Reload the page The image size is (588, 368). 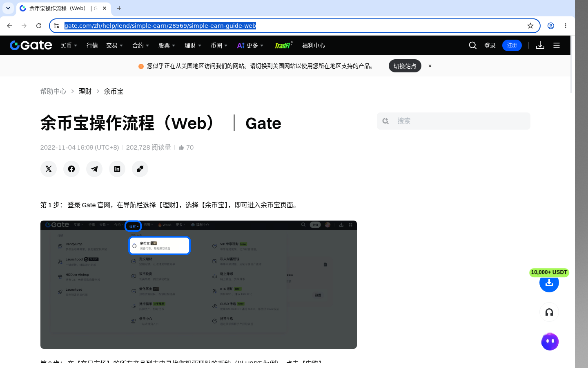point(39,26)
